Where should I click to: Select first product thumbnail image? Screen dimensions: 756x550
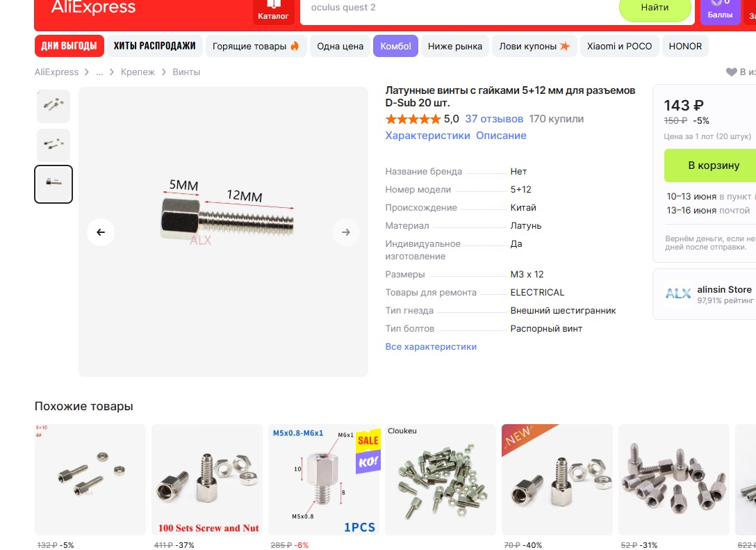tap(54, 106)
